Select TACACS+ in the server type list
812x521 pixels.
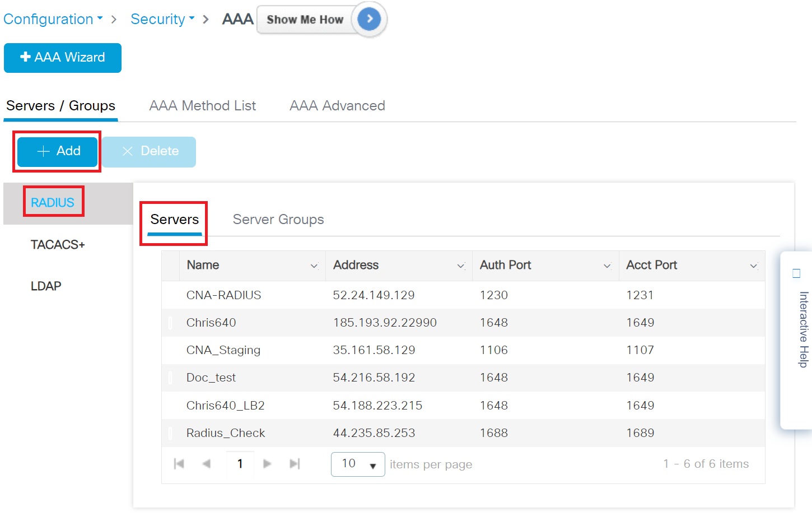(x=58, y=245)
